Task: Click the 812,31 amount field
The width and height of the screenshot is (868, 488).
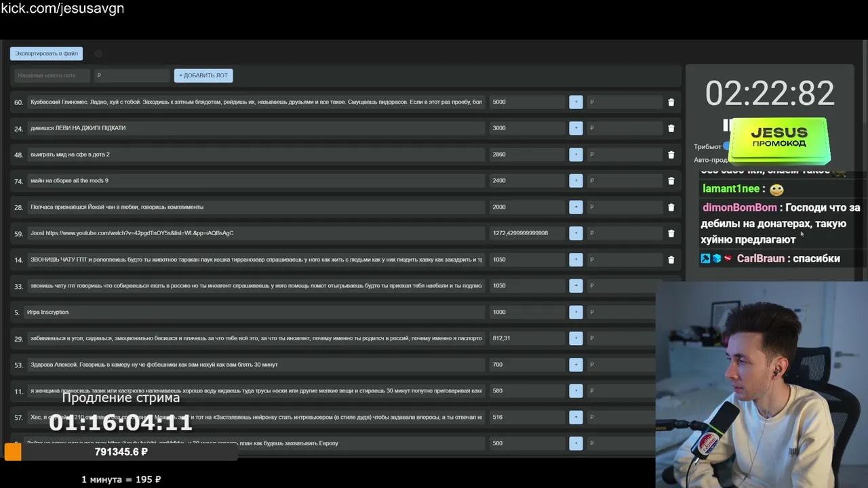Action: 528,338
